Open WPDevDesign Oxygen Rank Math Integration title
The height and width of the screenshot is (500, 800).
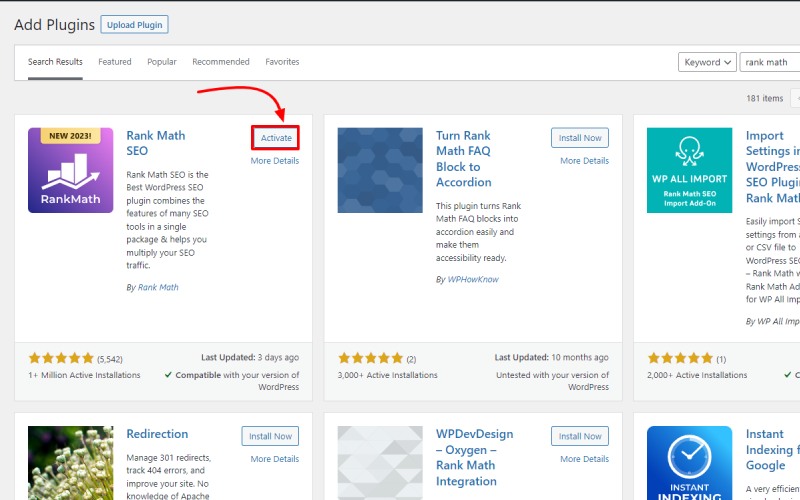[x=474, y=457]
